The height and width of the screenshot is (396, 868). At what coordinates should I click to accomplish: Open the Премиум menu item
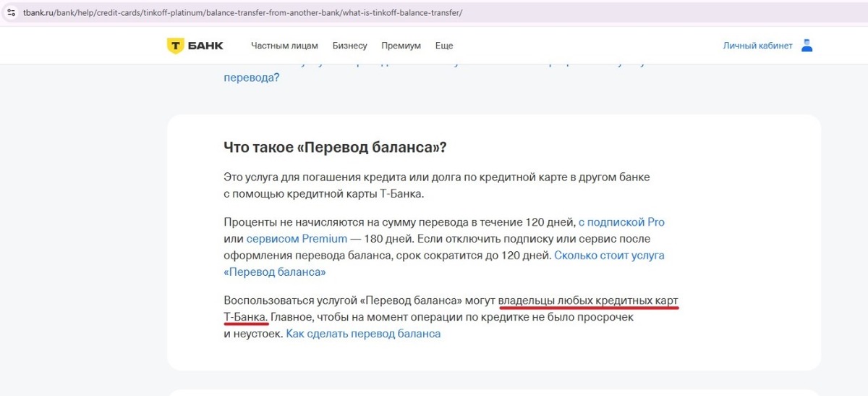click(401, 46)
